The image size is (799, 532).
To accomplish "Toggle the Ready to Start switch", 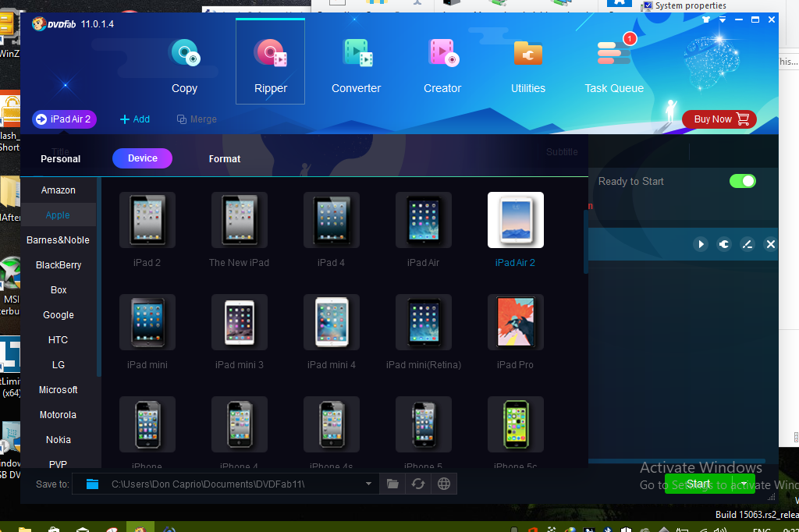I will click(743, 181).
